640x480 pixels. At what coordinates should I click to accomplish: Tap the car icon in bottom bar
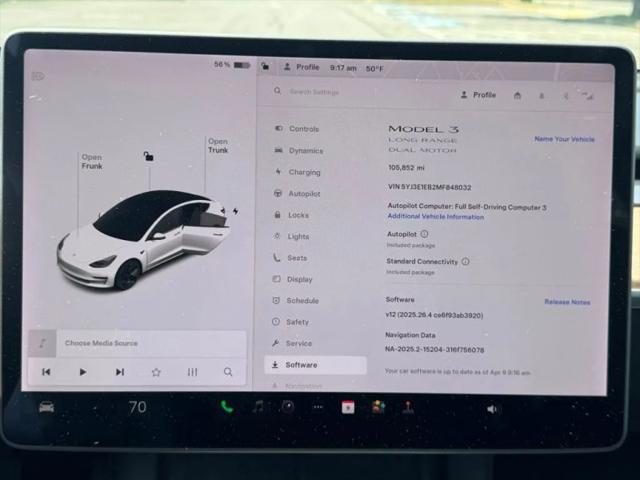46,407
